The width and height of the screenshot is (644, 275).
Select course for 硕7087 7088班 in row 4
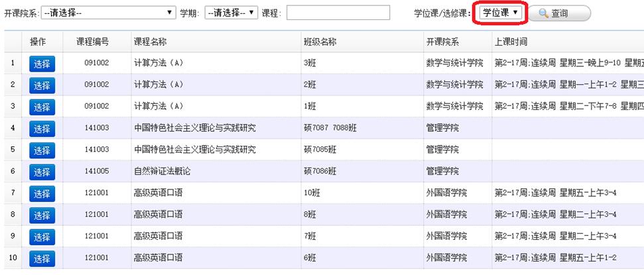pos(42,129)
